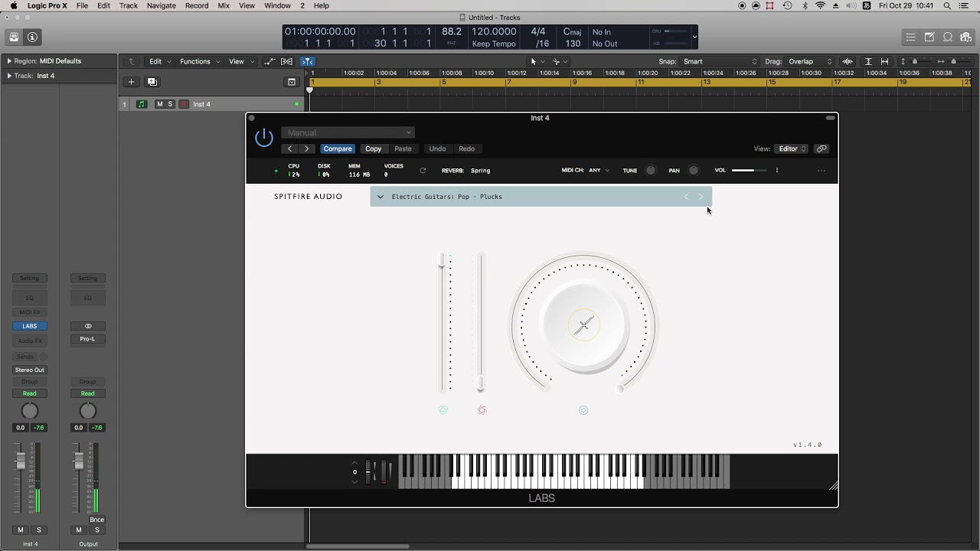The image size is (980, 551).
Task: Record-enable the Inst 4 track
Action: [x=184, y=104]
